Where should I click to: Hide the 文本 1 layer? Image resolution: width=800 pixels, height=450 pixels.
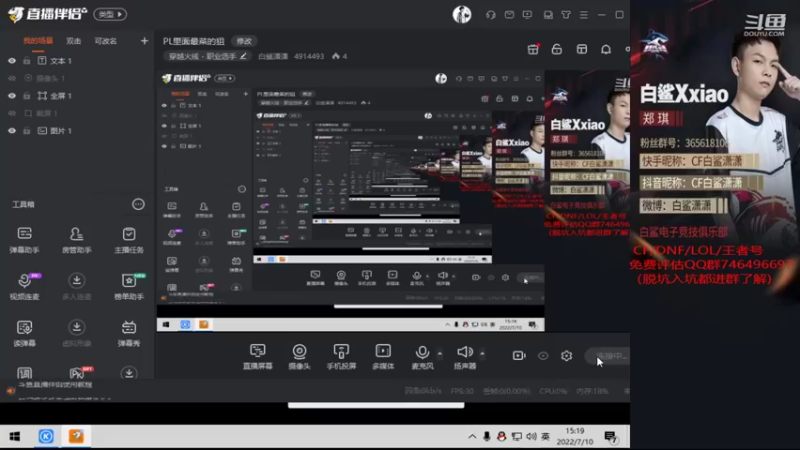click(12, 61)
